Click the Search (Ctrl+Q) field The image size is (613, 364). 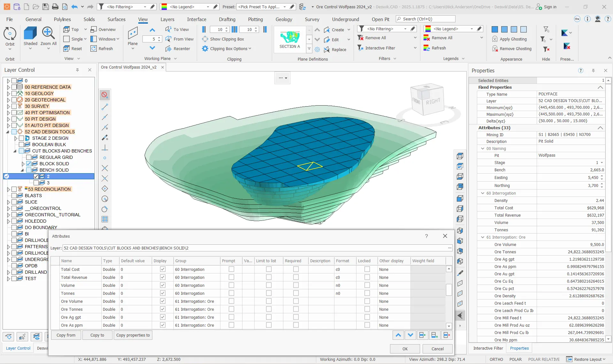pos(425,19)
